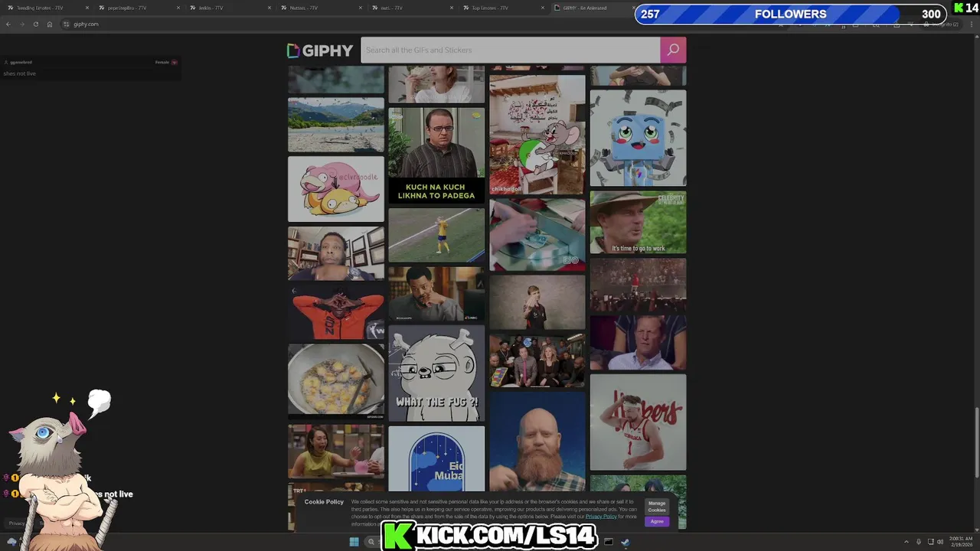The height and width of the screenshot is (551, 980).
Task: Reload the giphy.com page
Action: (x=35, y=24)
